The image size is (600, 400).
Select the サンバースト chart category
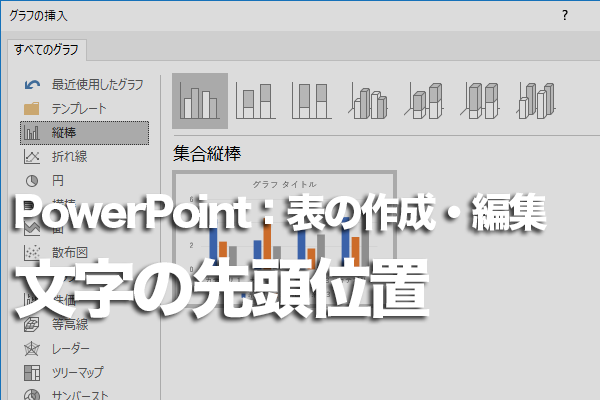click(x=85, y=394)
